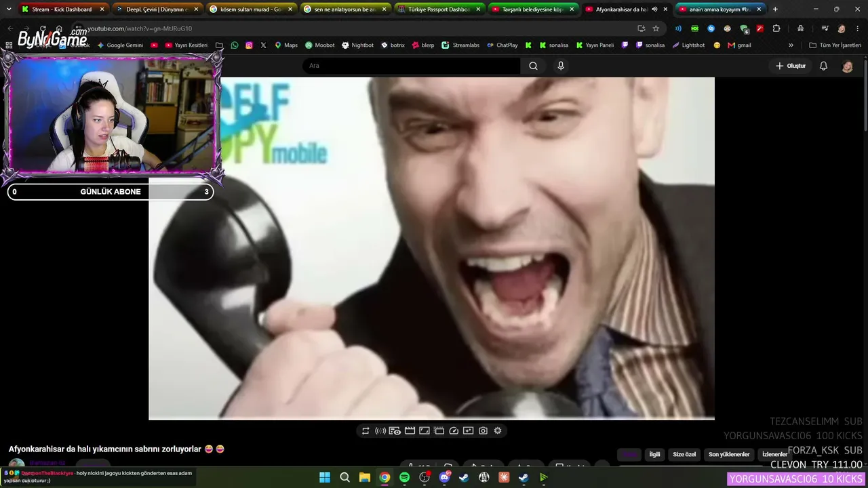Screen dimensions: 868x488
Task: Select the İlgili filter chip
Action: coord(654,454)
